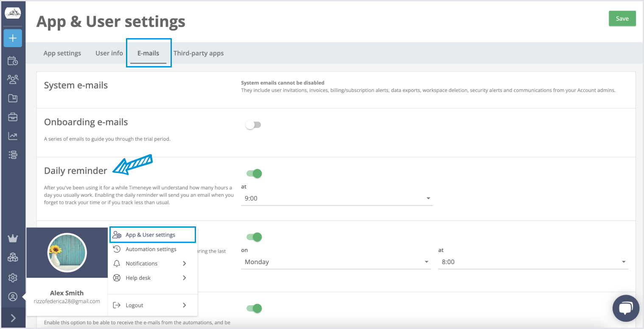Viewport: 644px width, 329px height.
Task: Click the sunflower profile picture
Action: click(67, 253)
